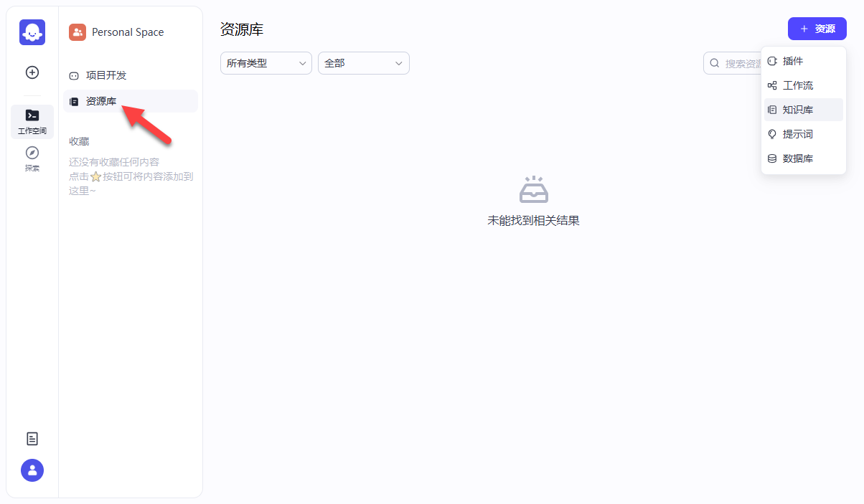Screen dimensions: 864x504
Task: Expand the 全部 dropdown
Action: [363, 63]
